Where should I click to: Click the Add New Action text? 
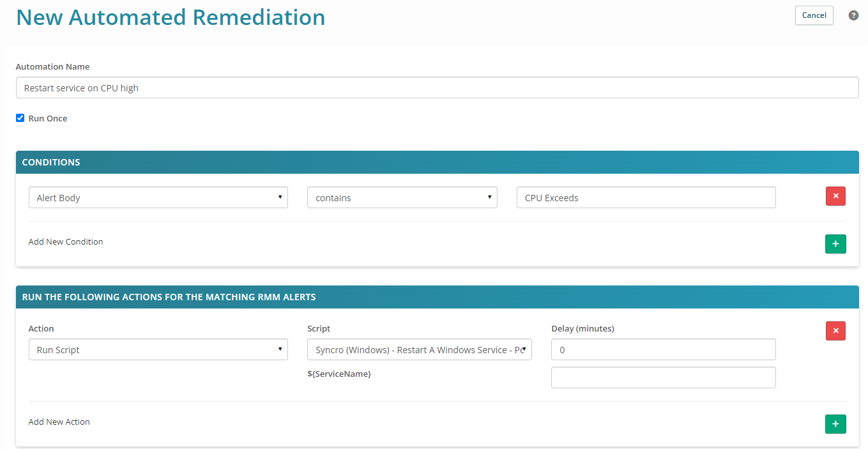pyautogui.click(x=59, y=422)
